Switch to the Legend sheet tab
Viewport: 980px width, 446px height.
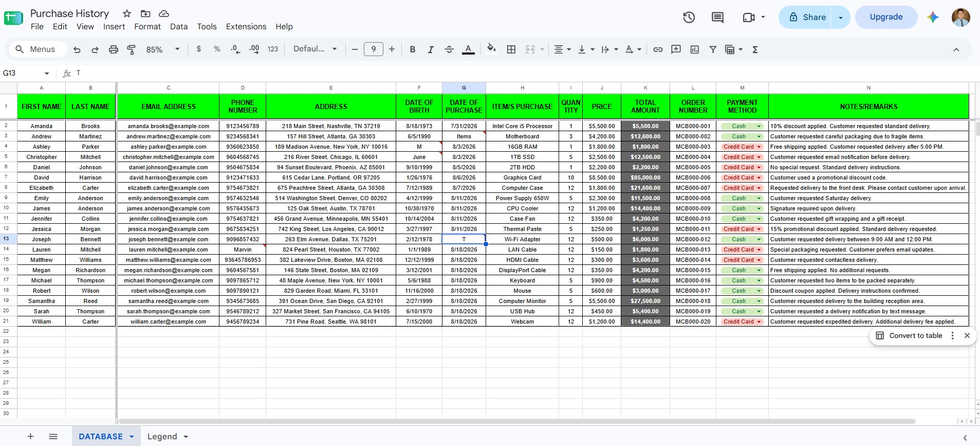(162, 437)
